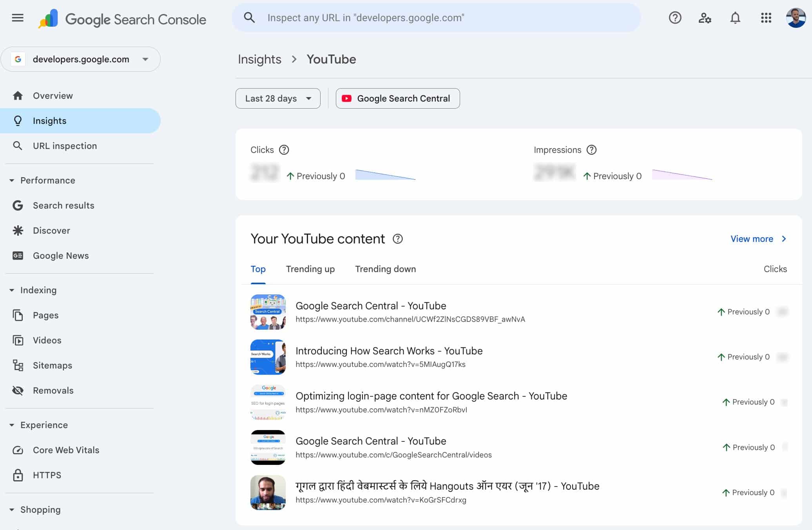Open the Last 28 days date dropdown
Viewport: 812px width, 530px height.
click(x=277, y=98)
